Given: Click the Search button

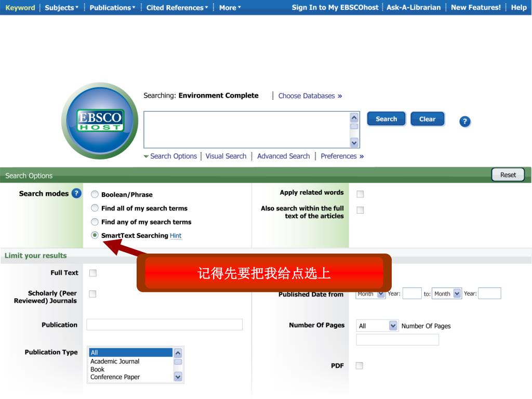Looking at the screenshot, I should [386, 119].
